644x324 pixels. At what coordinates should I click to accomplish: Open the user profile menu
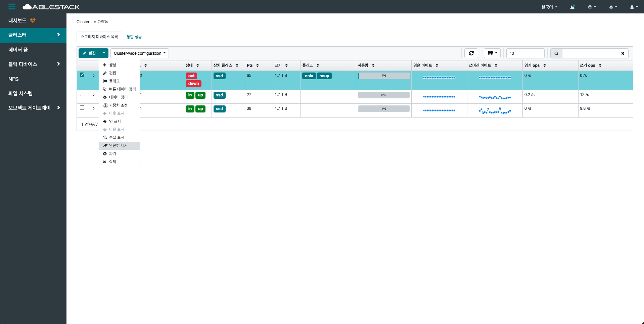(x=634, y=7)
